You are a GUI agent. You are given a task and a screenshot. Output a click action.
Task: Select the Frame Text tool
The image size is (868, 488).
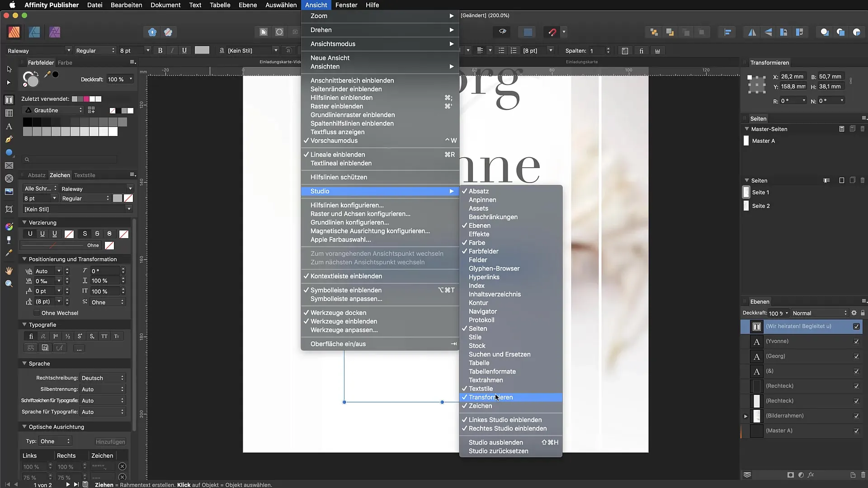(x=9, y=100)
